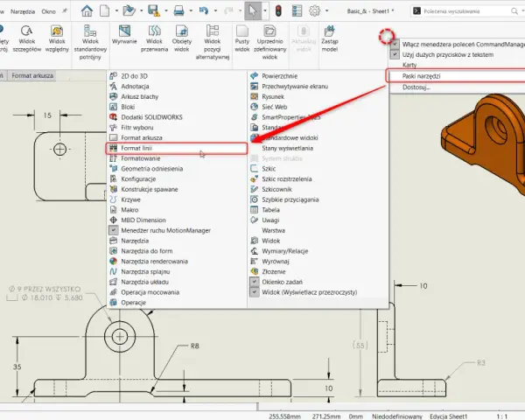Click the Undo arrow icon
525x420 pixels.
[204, 10]
